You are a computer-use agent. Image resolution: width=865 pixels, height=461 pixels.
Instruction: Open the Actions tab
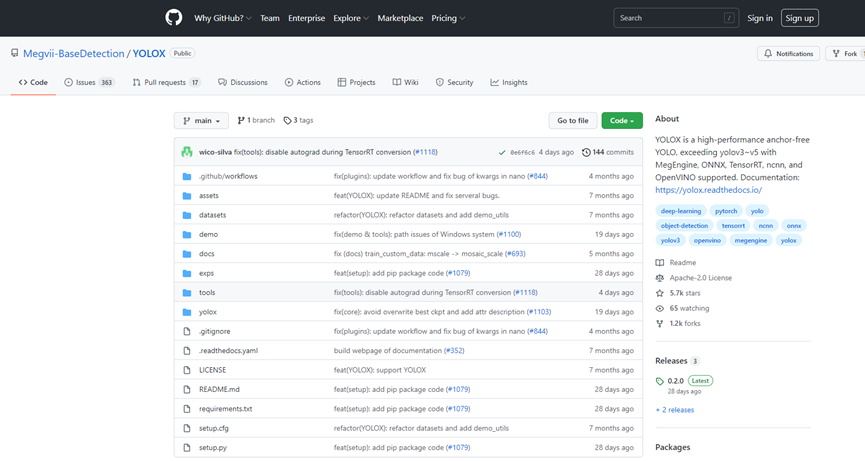(302, 83)
